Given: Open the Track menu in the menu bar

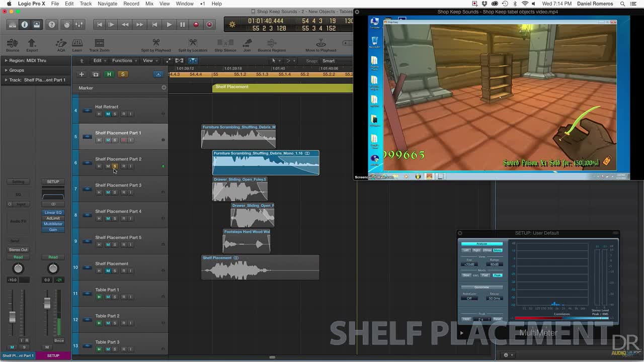Looking at the screenshot, I should [x=85, y=4].
